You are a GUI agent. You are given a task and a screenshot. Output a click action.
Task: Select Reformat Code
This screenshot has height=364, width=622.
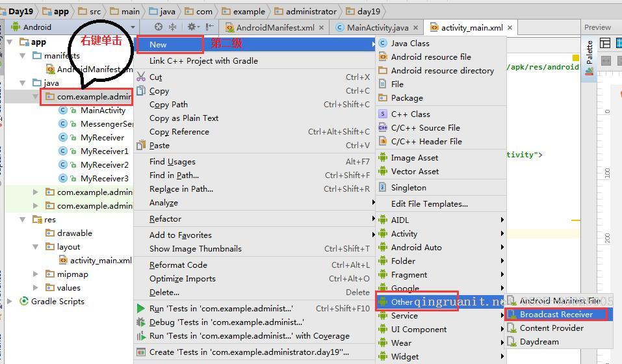tap(255, 265)
